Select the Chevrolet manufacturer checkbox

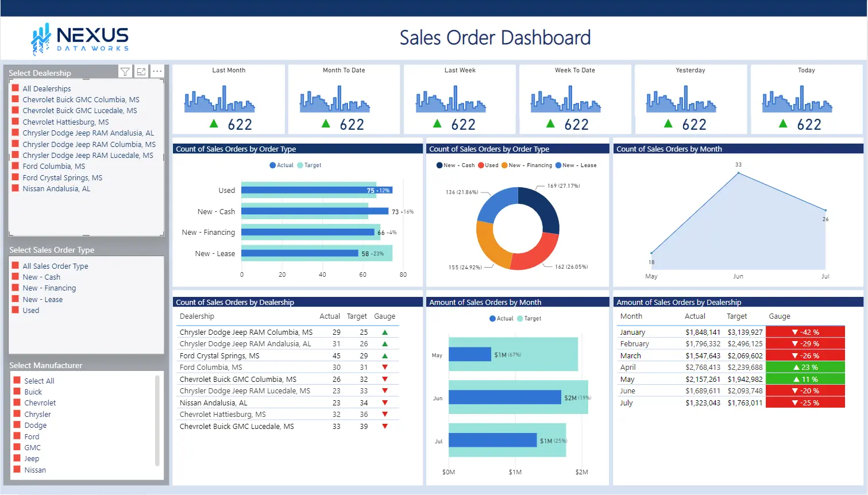[x=17, y=403]
